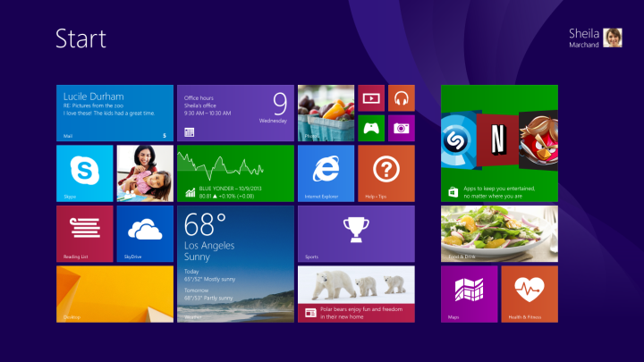Open the Reading List app tile
Viewport: 644px width, 362px height.
85,233
